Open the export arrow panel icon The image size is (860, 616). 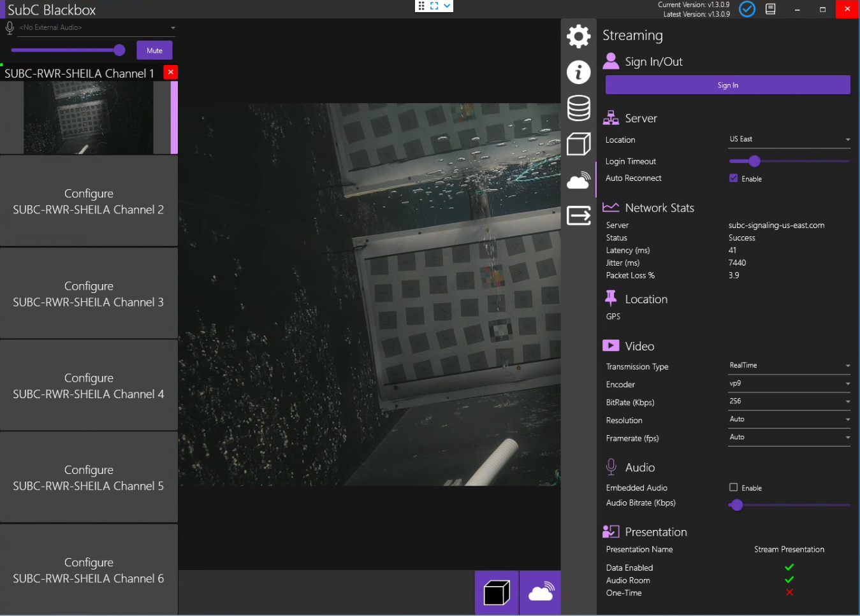[x=578, y=216]
